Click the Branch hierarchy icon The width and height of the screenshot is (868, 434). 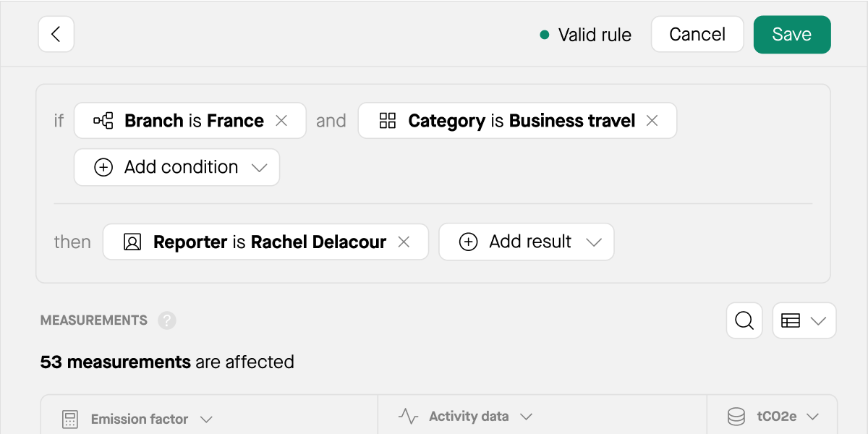103,121
